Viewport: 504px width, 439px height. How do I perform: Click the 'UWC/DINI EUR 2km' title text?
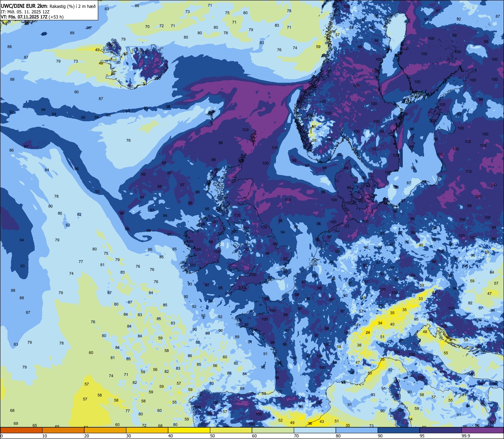(24, 6)
